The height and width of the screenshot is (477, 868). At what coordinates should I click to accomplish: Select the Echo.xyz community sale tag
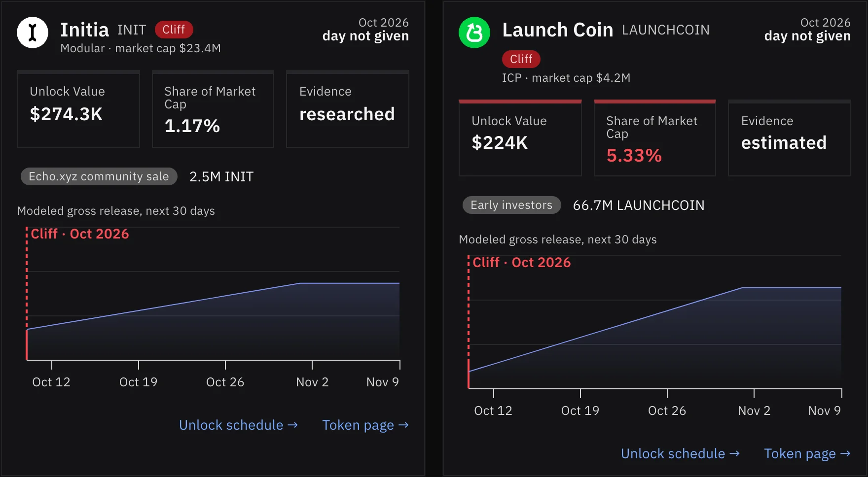click(x=99, y=176)
